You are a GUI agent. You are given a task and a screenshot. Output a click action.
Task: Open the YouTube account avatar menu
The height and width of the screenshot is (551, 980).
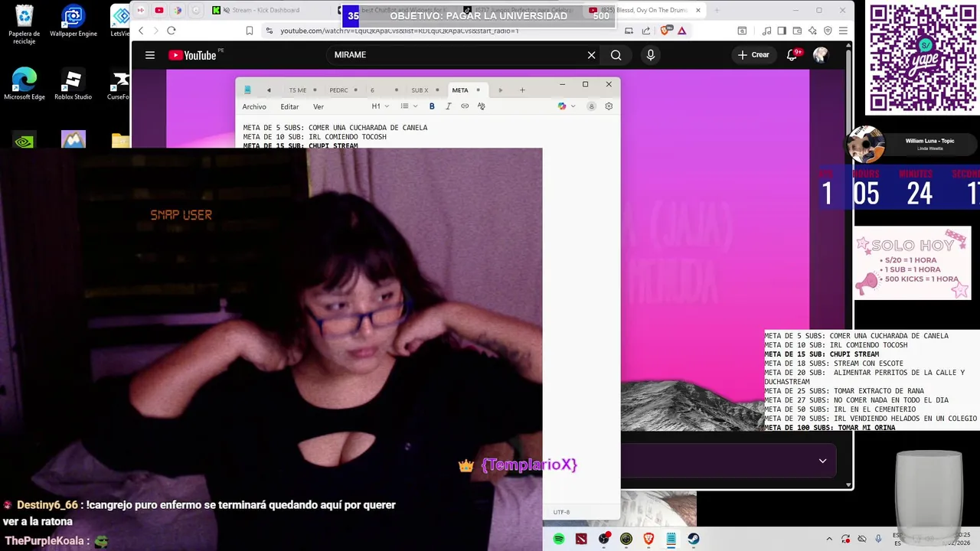pos(821,55)
